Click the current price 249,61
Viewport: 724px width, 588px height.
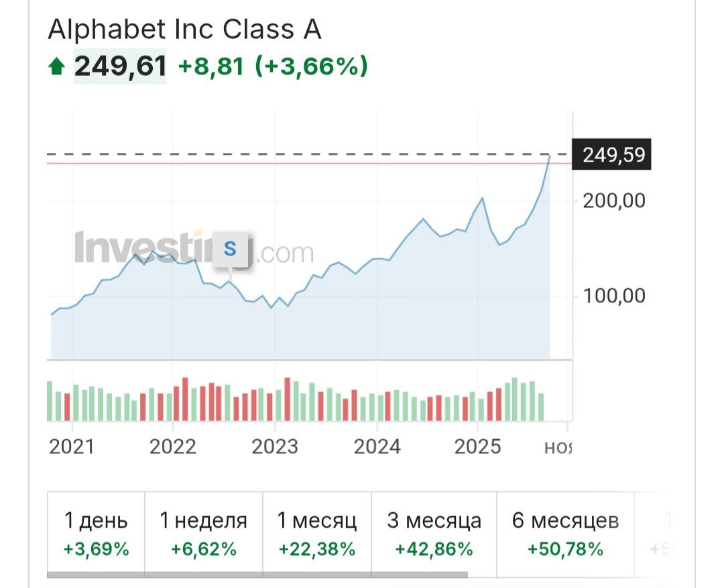[x=120, y=66]
